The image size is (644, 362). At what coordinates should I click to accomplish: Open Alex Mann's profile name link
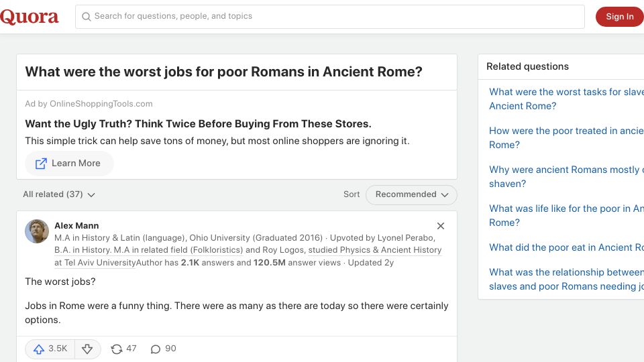(x=76, y=226)
